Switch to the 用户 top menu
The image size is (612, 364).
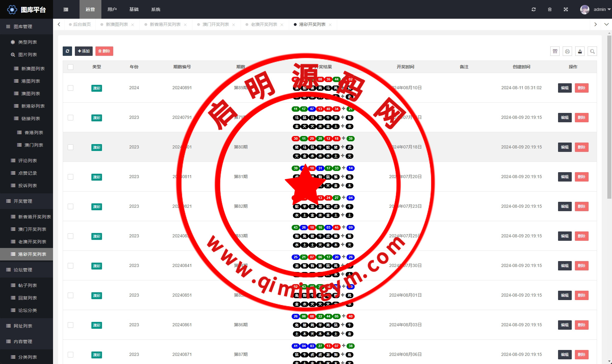112,9
